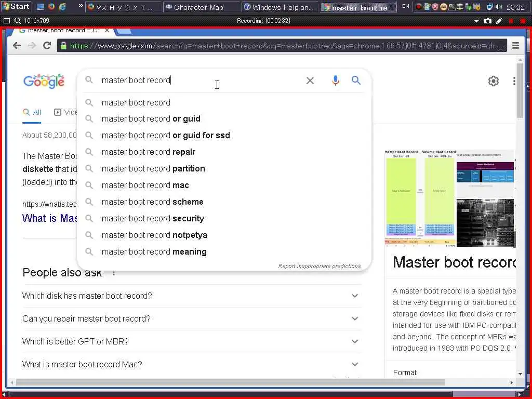This screenshot has width=532, height=399.
Task: Choose suggestion "master boot record scheme"
Action: [224, 202]
